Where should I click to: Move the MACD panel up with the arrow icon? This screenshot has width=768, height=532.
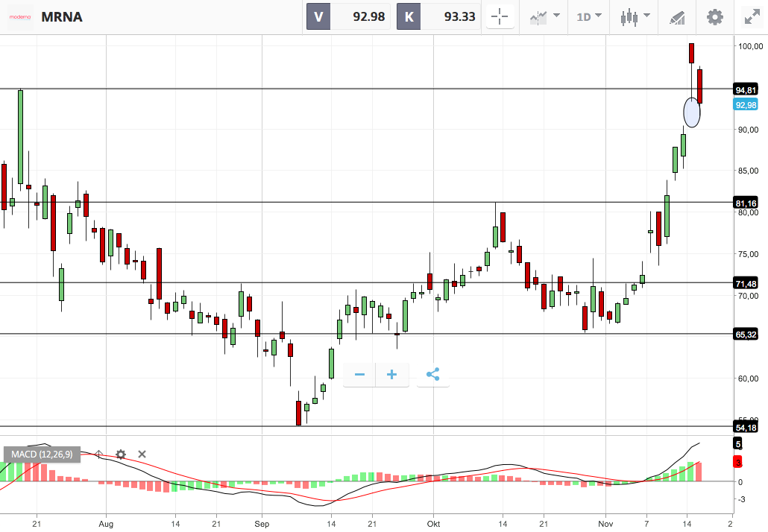click(x=98, y=455)
